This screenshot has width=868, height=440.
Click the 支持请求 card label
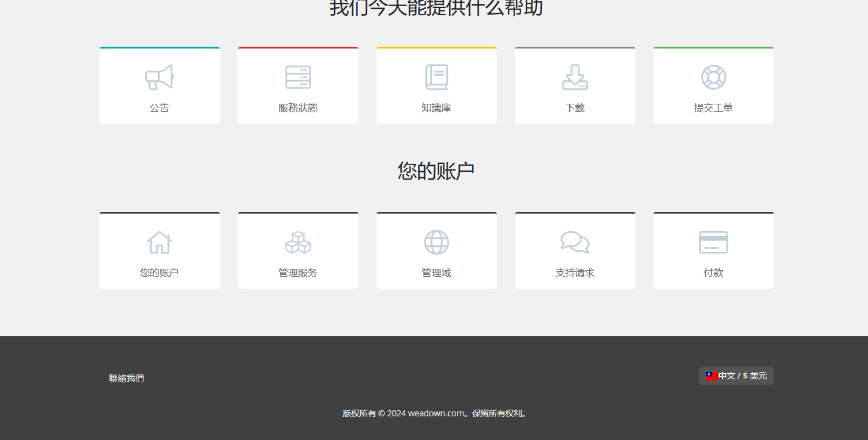(x=575, y=273)
